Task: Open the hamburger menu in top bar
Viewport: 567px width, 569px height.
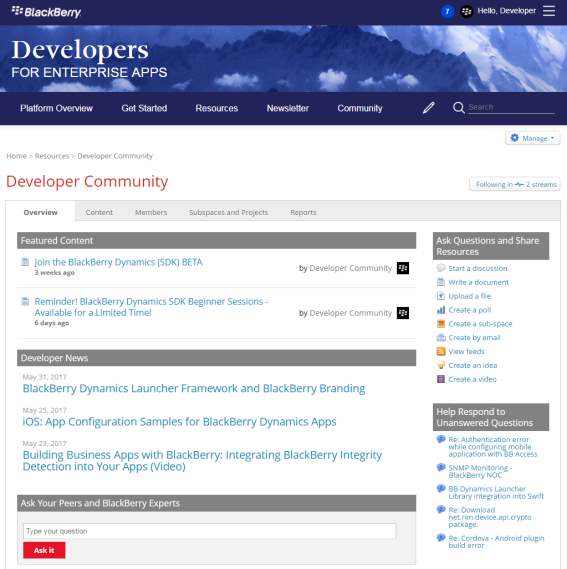Action: click(548, 11)
